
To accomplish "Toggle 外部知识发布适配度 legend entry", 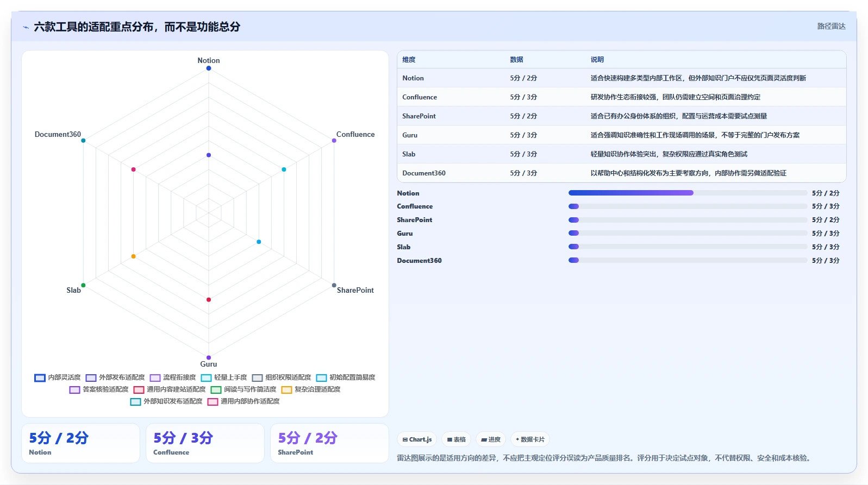I will (166, 401).
